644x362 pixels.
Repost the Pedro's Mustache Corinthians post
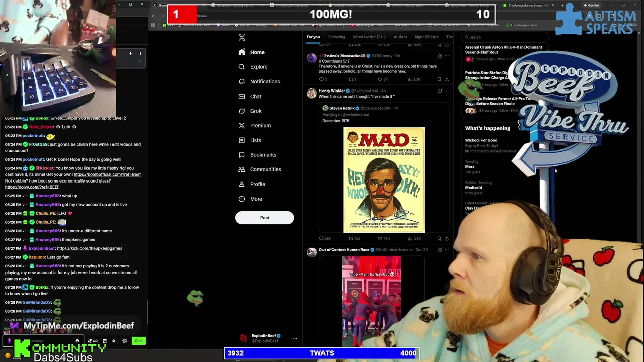(x=352, y=79)
